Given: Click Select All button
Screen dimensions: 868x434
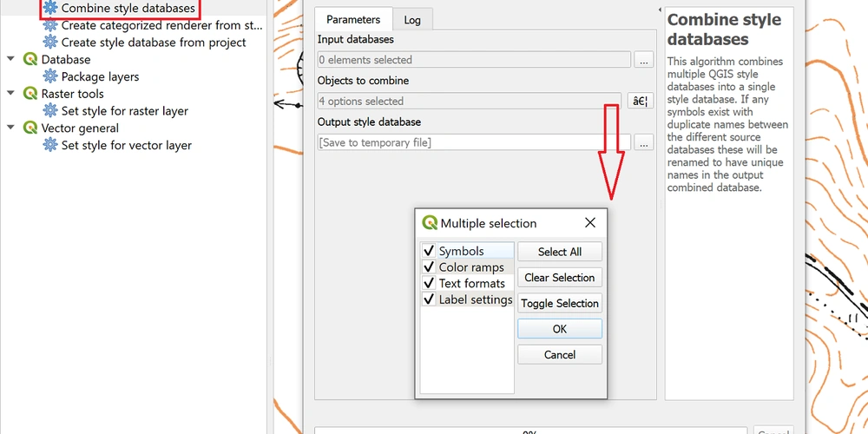Looking at the screenshot, I should click(560, 252).
